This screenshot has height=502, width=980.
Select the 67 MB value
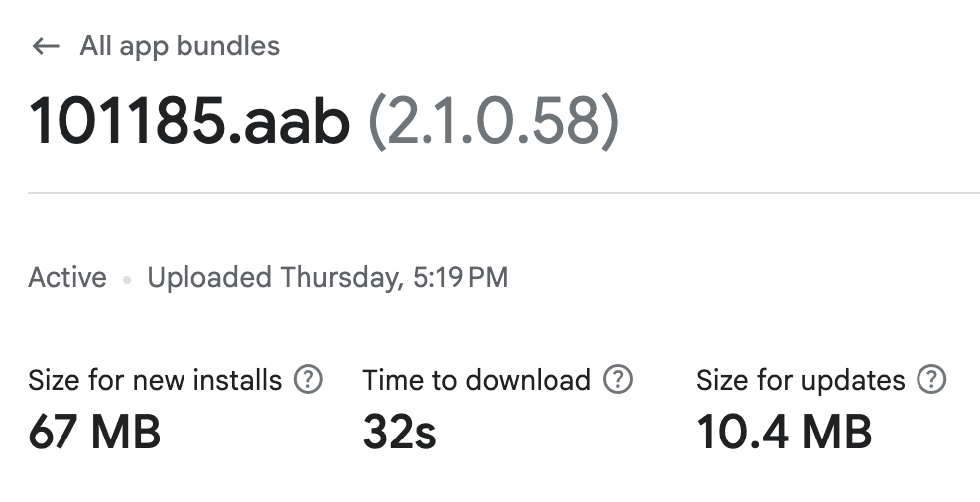94,432
